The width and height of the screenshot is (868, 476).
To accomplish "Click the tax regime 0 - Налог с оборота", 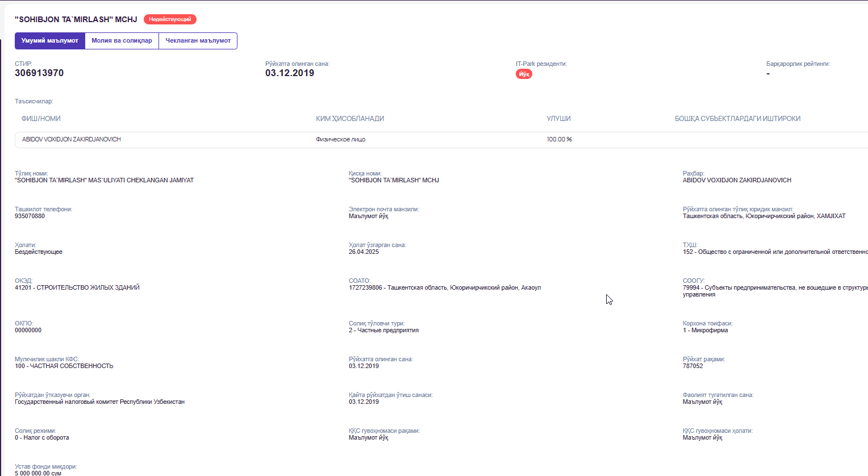I will (x=42, y=438).
